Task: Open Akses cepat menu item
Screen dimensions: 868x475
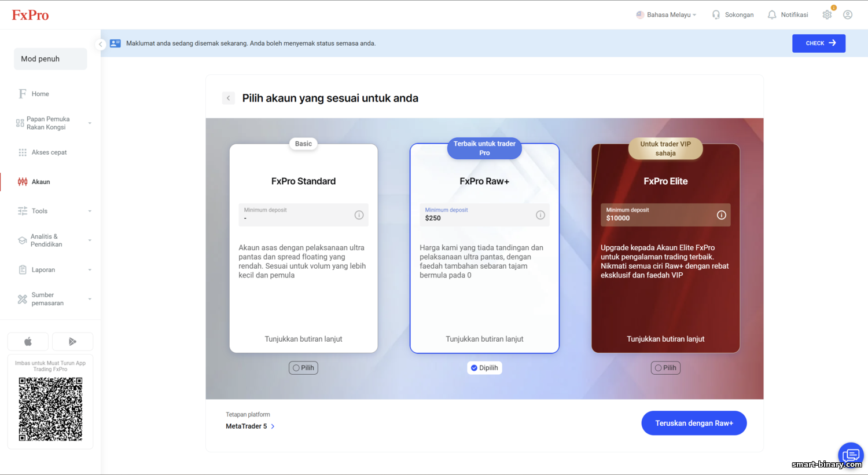Action: point(49,152)
